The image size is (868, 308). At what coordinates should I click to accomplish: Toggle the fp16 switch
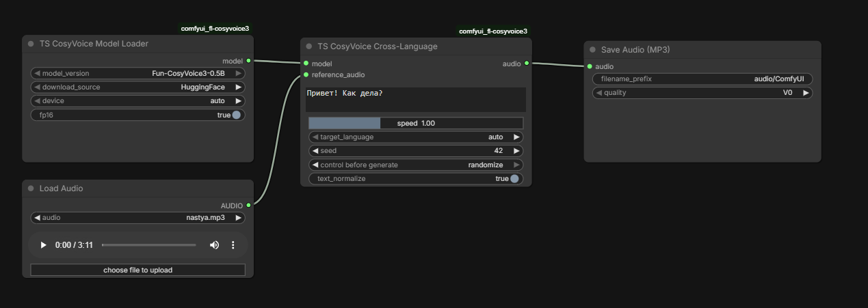coord(236,115)
